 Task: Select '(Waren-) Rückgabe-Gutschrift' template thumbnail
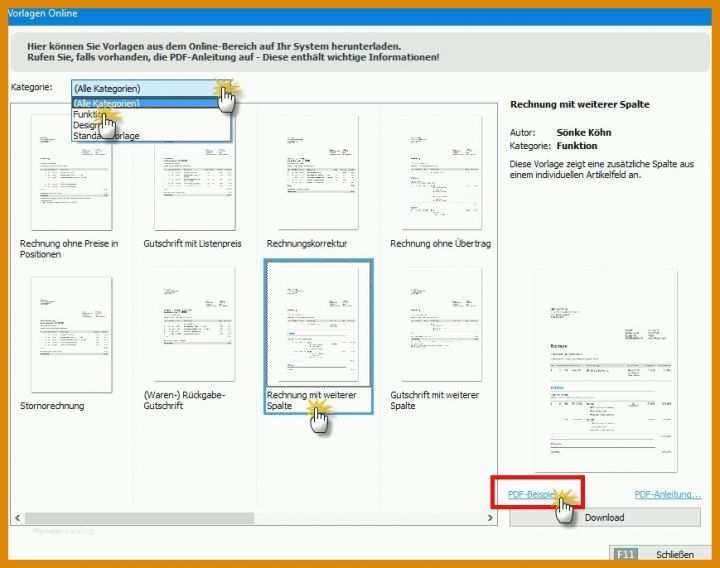195,325
